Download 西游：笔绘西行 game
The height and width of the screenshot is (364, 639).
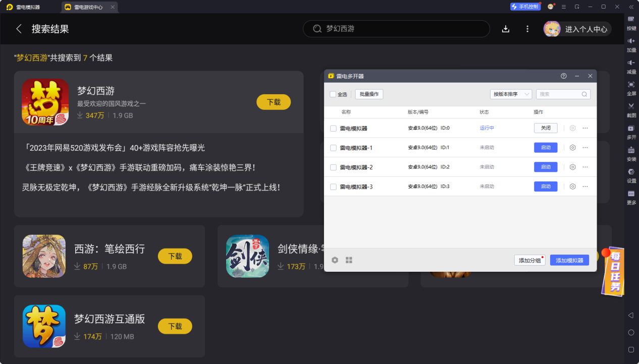point(175,256)
